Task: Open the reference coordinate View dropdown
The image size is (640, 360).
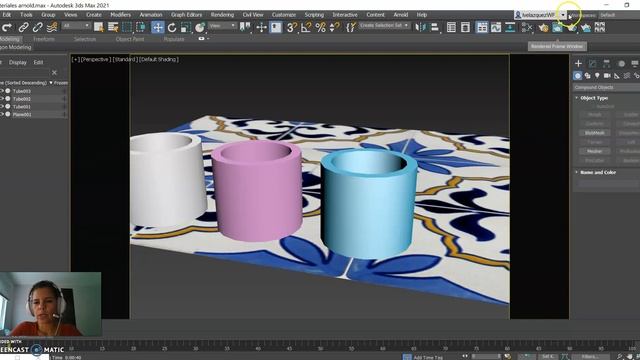Action: click(x=222, y=26)
